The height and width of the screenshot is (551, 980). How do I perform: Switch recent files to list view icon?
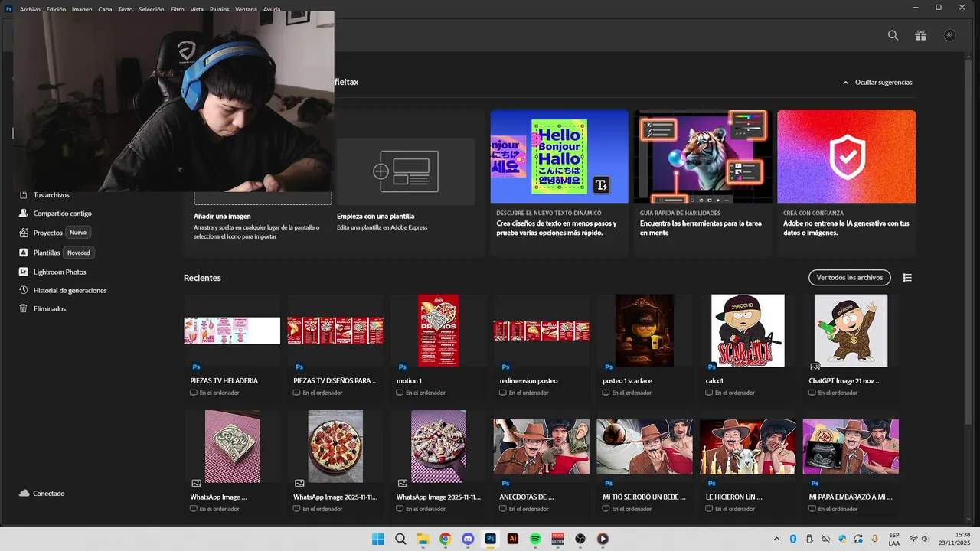coord(907,278)
